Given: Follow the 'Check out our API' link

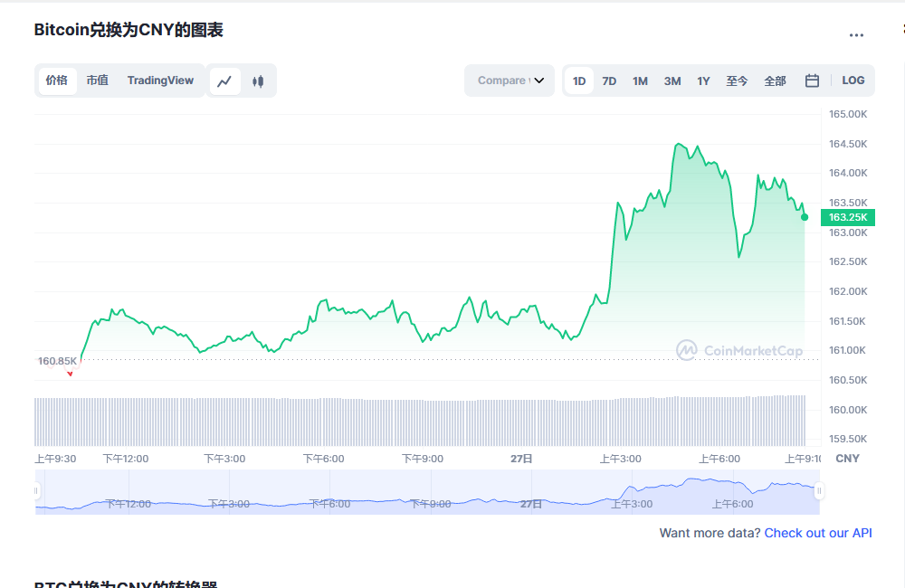Looking at the screenshot, I should pyautogui.click(x=818, y=533).
